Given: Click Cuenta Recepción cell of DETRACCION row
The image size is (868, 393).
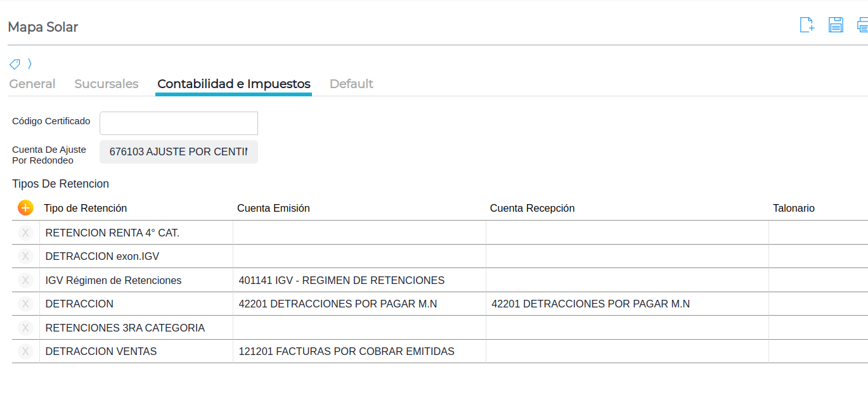Looking at the screenshot, I should [x=626, y=304].
